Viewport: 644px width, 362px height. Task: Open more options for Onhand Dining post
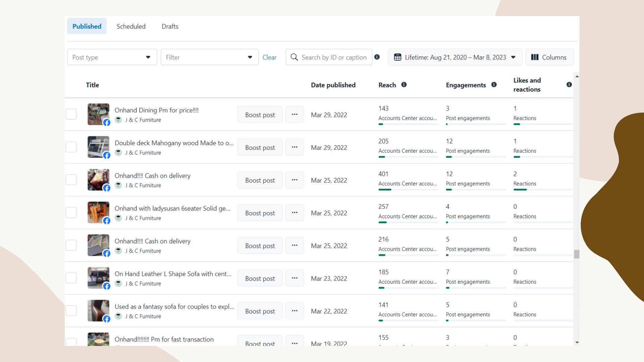point(294,115)
